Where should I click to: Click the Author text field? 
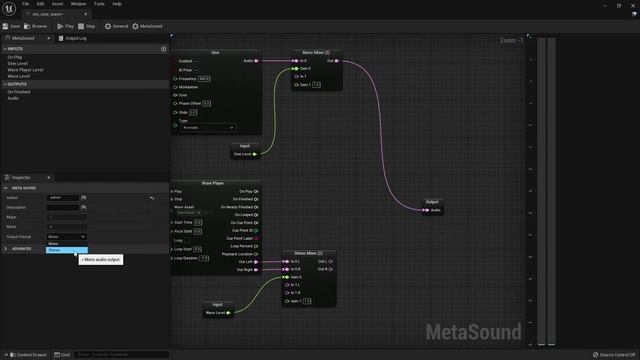(62, 198)
